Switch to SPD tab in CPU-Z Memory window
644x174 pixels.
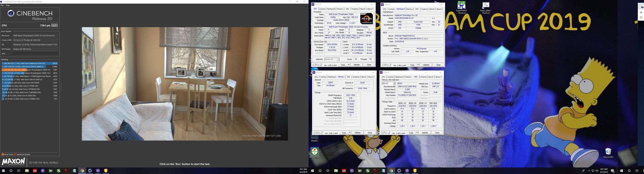tap(348, 77)
